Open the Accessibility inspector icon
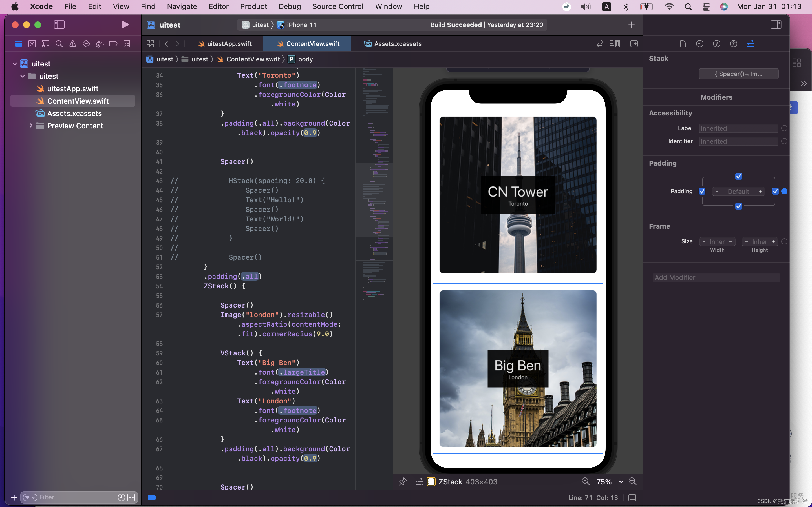The image size is (812, 507). pos(734,44)
